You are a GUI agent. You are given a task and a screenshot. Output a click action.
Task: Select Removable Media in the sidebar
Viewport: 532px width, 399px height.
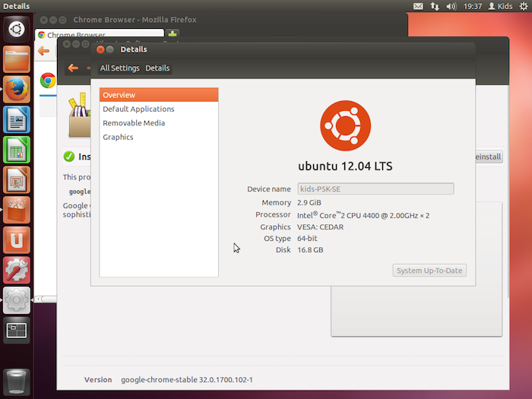pyautogui.click(x=159, y=123)
